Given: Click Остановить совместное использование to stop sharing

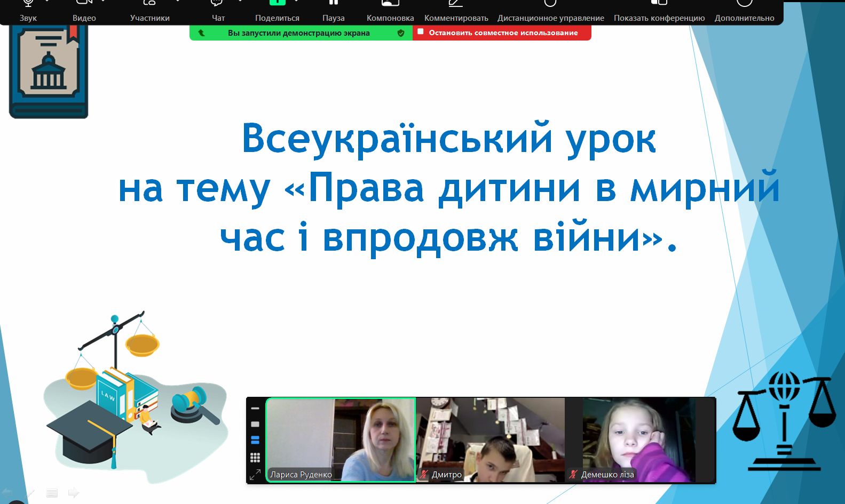Looking at the screenshot, I should click(x=502, y=33).
